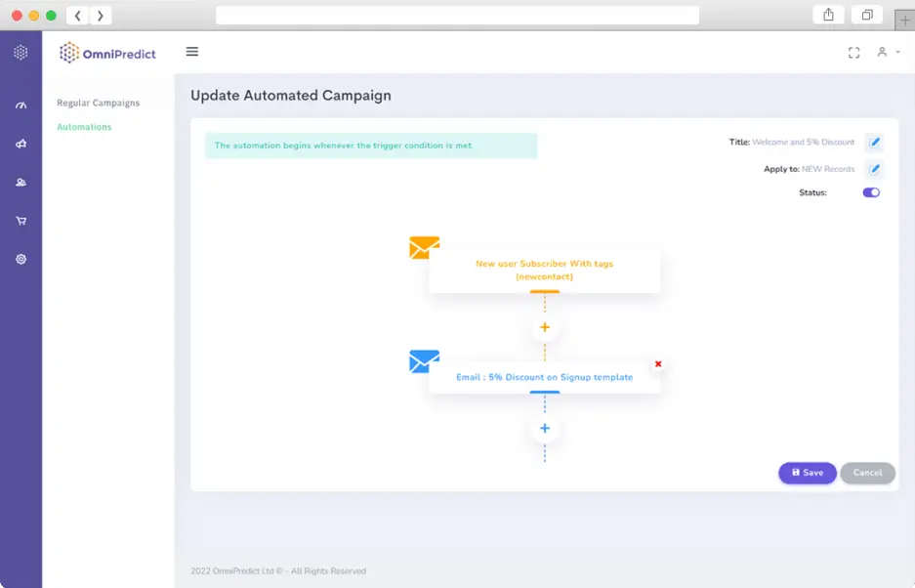Edit the campaign Title with pencil icon

(x=875, y=143)
